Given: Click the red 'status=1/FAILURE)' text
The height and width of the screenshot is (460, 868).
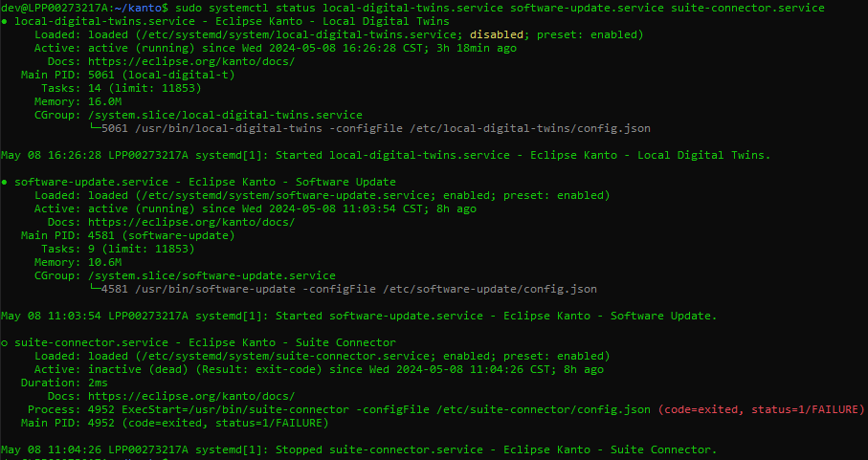Looking at the screenshot, I should coord(808,409).
